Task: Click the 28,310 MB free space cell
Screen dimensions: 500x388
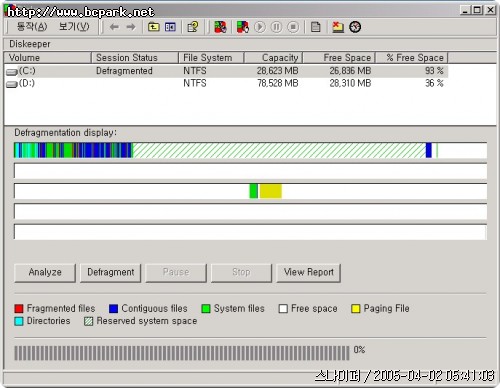Action: (350, 83)
